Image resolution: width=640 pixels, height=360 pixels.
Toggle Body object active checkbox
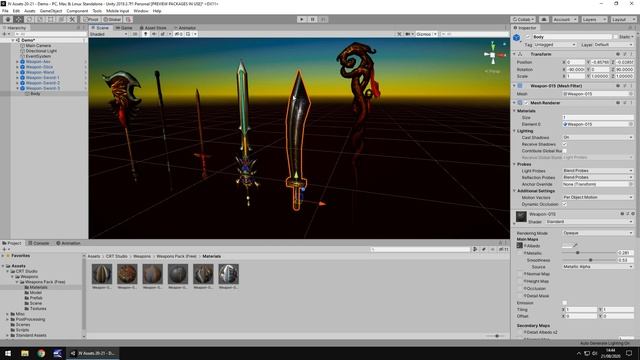(x=528, y=37)
